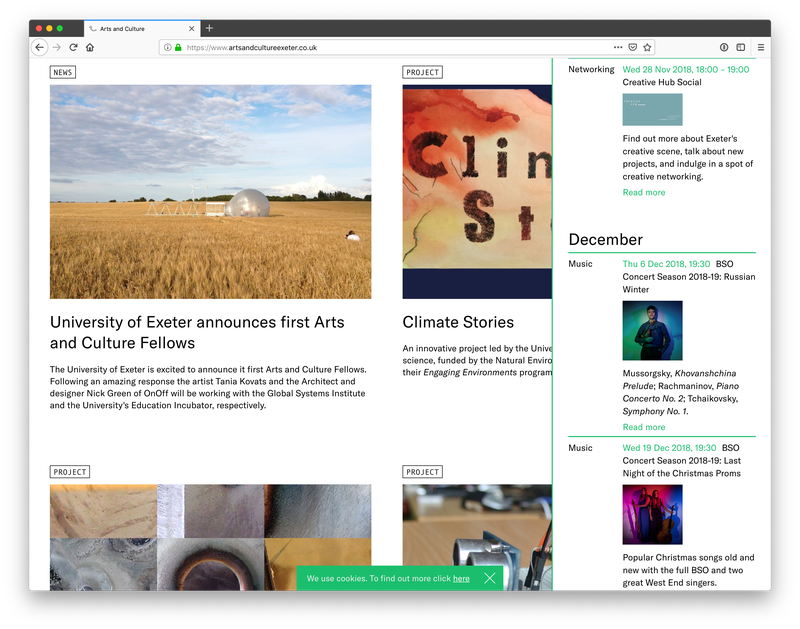Click 'Popular Christmas songs' description text
Screen dimensions: 800x629
(688, 570)
